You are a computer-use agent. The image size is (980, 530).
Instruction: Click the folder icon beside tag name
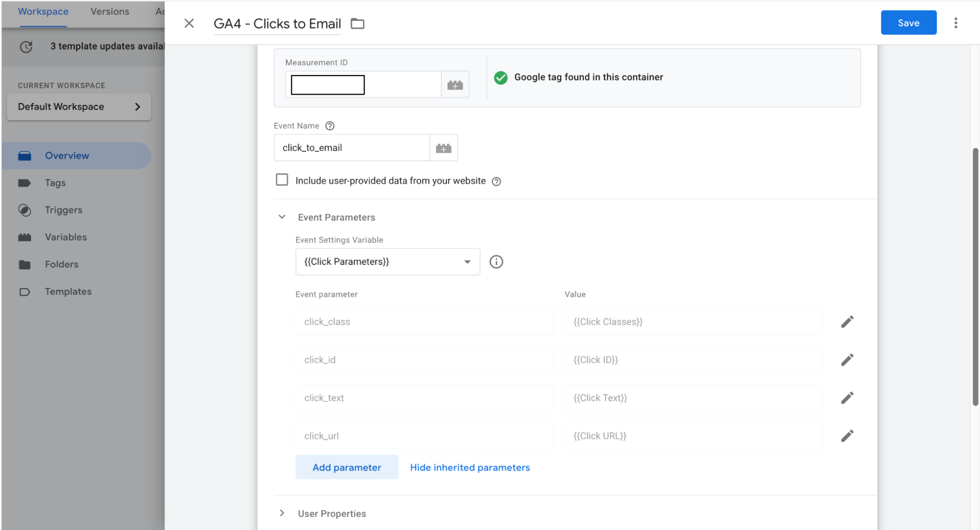click(x=357, y=23)
